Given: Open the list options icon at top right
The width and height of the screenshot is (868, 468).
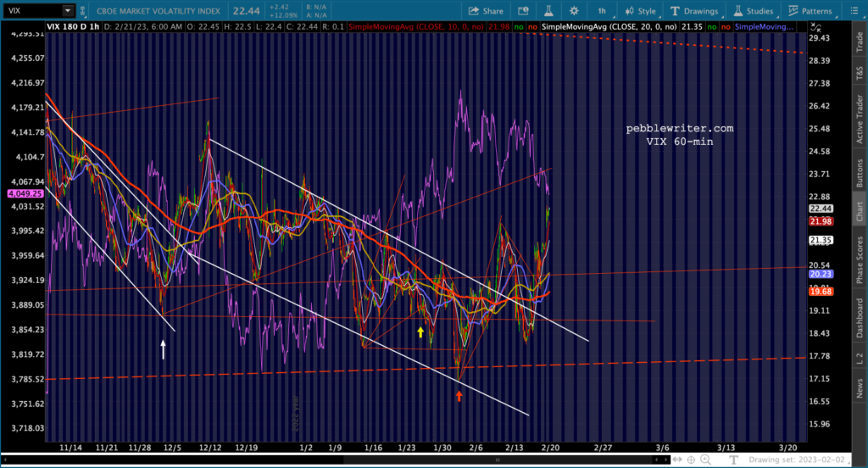Looking at the screenshot, I should point(854,10).
